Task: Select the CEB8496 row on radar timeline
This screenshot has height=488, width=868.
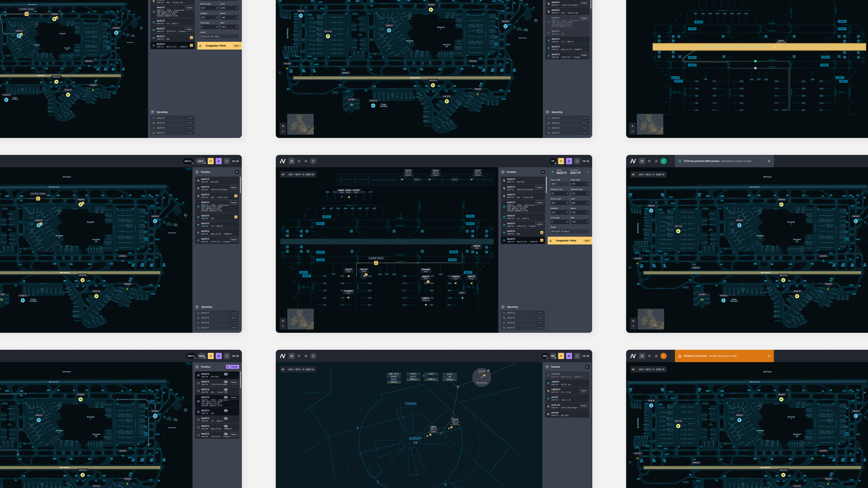Action: (x=567, y=375)
